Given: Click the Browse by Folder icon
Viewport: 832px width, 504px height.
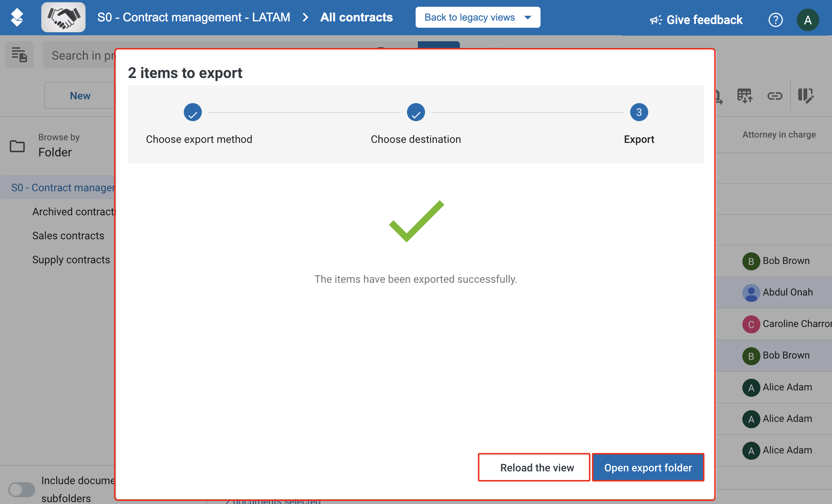Looking at the screenshot, I should click(17, 146).
